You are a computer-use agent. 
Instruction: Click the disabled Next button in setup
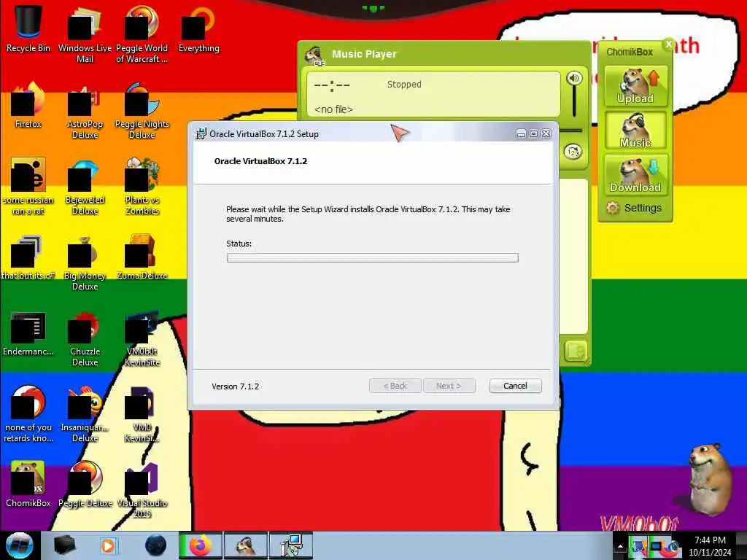pos(449,386)
